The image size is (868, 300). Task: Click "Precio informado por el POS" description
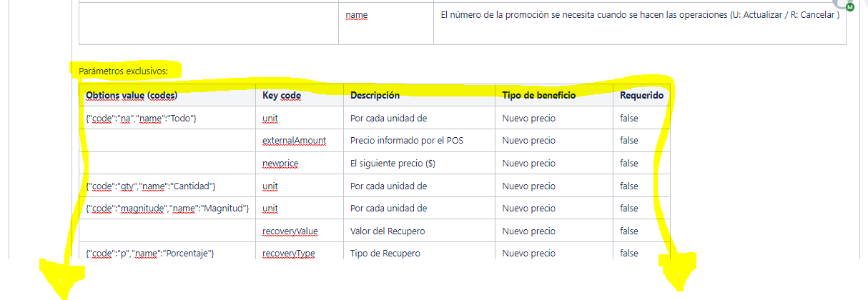[407, 141]
